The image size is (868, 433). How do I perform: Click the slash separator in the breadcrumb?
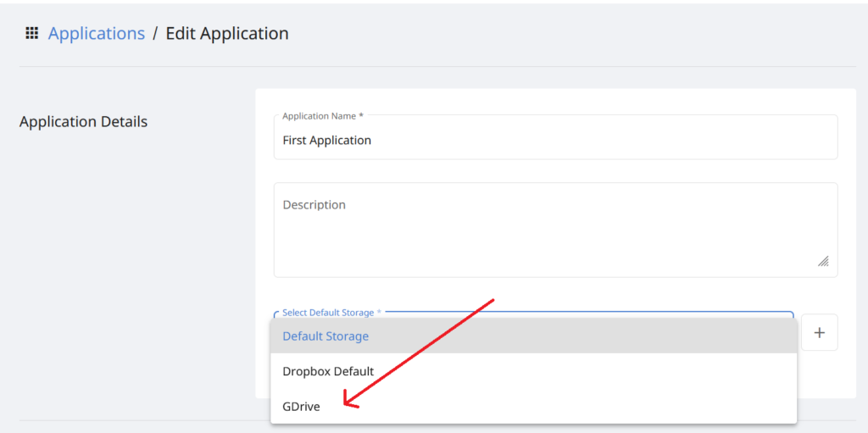coord(155,34)
